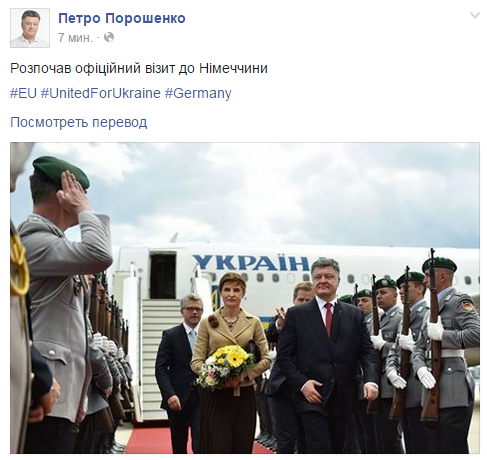Click the globe public-audience icon
Image resolution: width=487 pixels, height=460 pixels.
click(x=109, y=37)
